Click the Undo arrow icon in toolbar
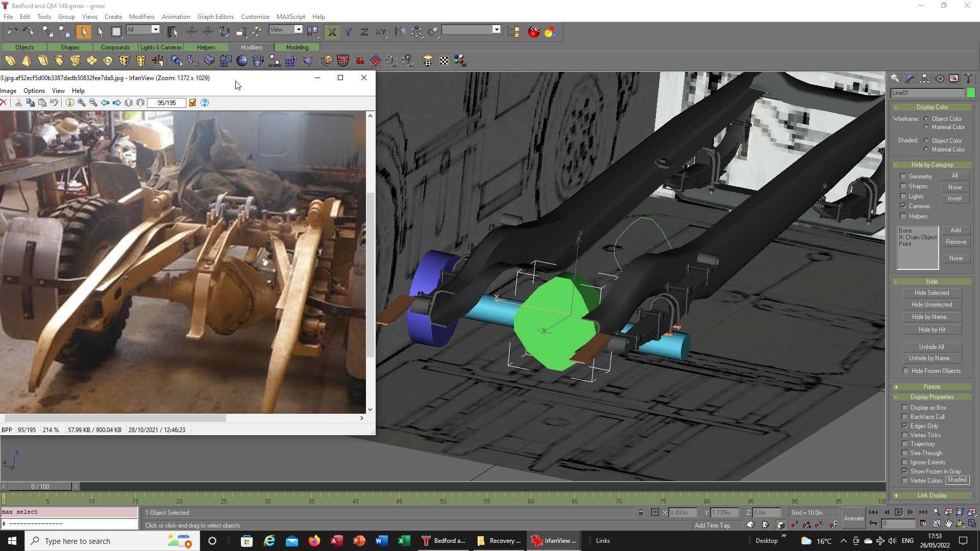980x551 pixels. point(13,32)
